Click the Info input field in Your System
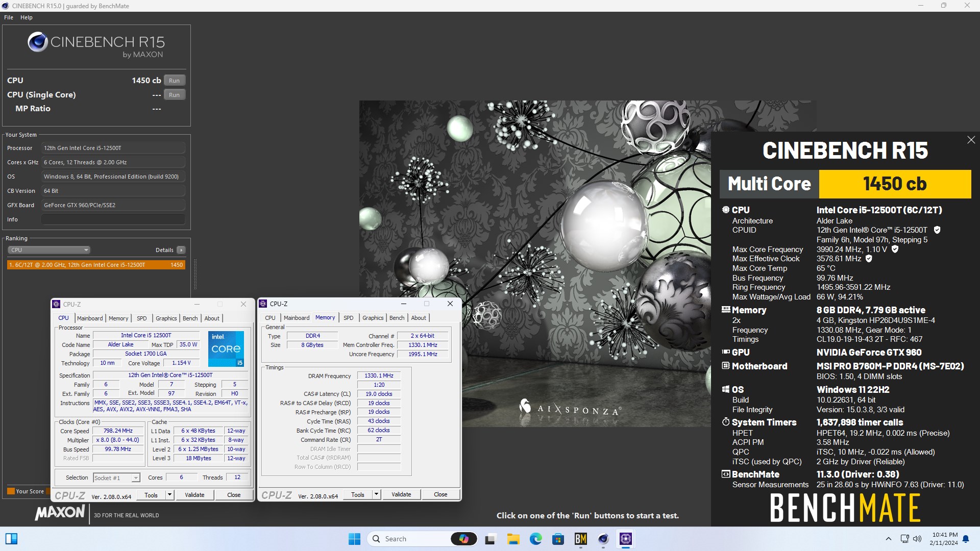 coord(113,219)
